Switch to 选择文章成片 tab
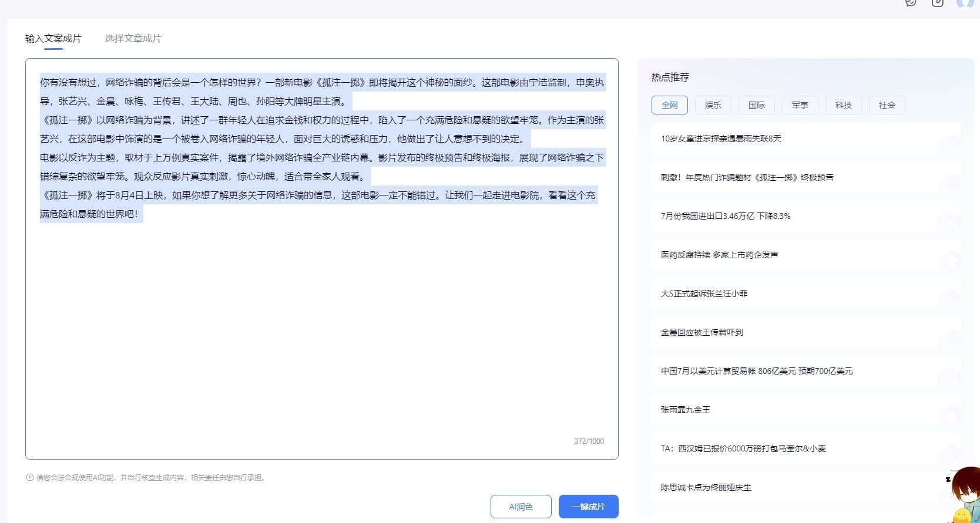 [x=133, y=39]
